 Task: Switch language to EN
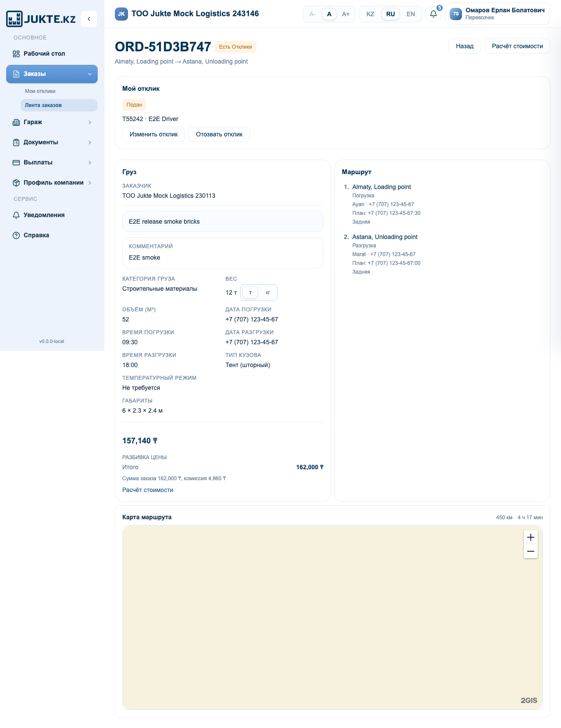411,14
